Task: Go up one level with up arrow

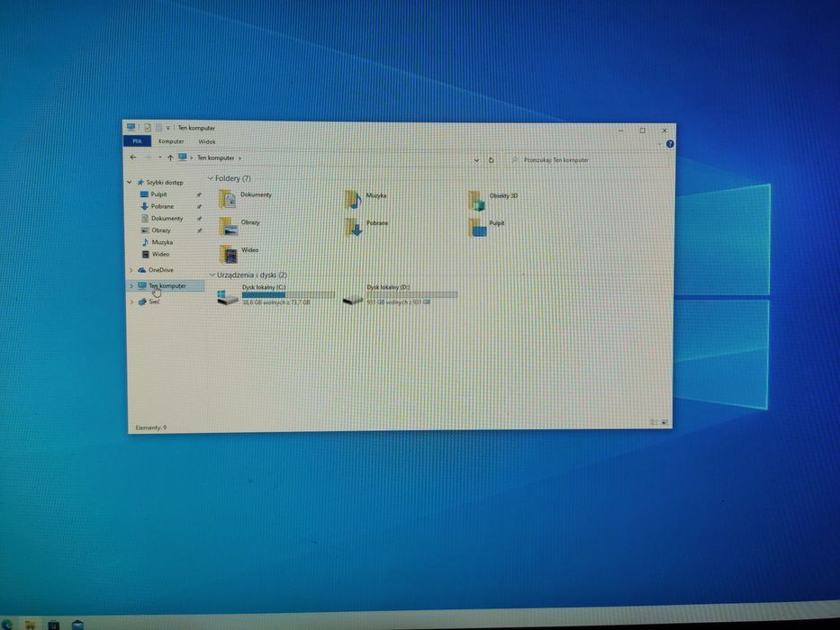Action: click(x=170, y=157)
